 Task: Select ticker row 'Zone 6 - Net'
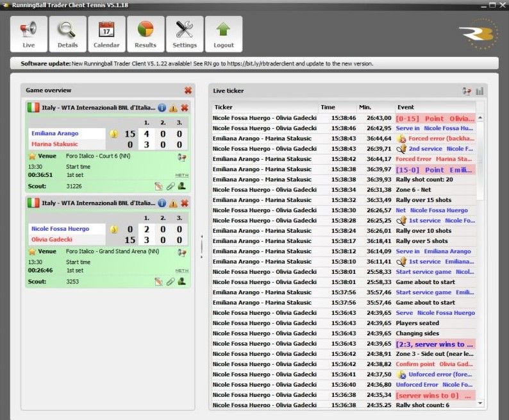point(344,190)
